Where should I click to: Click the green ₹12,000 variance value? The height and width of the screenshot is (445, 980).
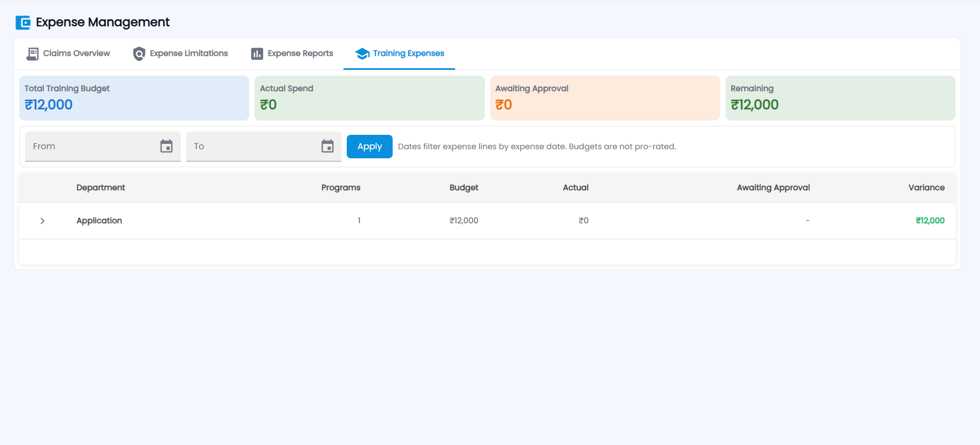(930, 221)
